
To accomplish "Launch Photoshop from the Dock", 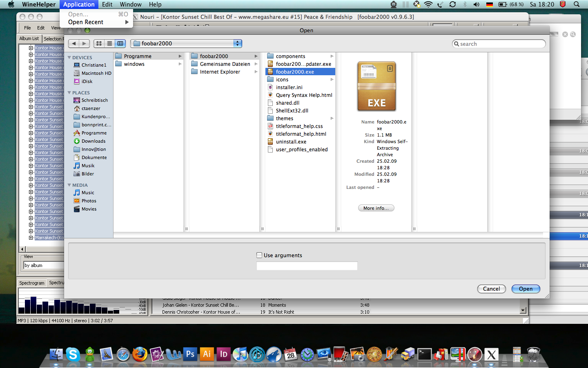I will [x=190, y=354].
